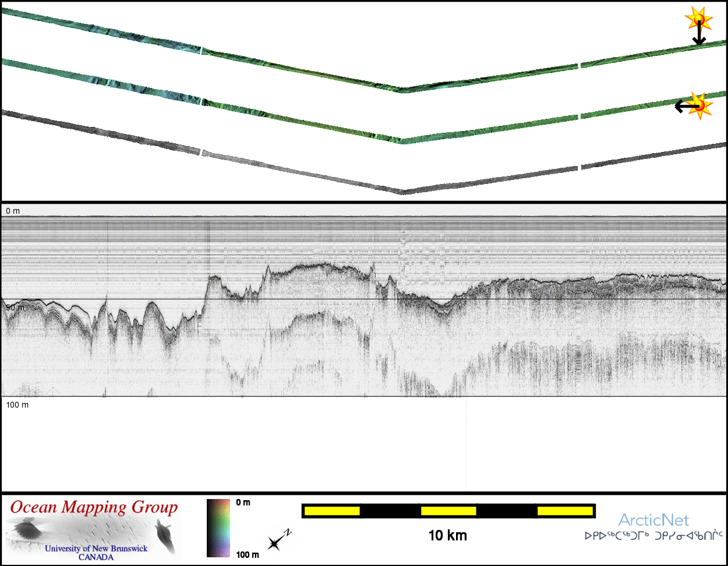The width and height of the screenshot is (728, 566).
Task: Click the rightmost yellow scale bar segment
Action: (564, 511)
